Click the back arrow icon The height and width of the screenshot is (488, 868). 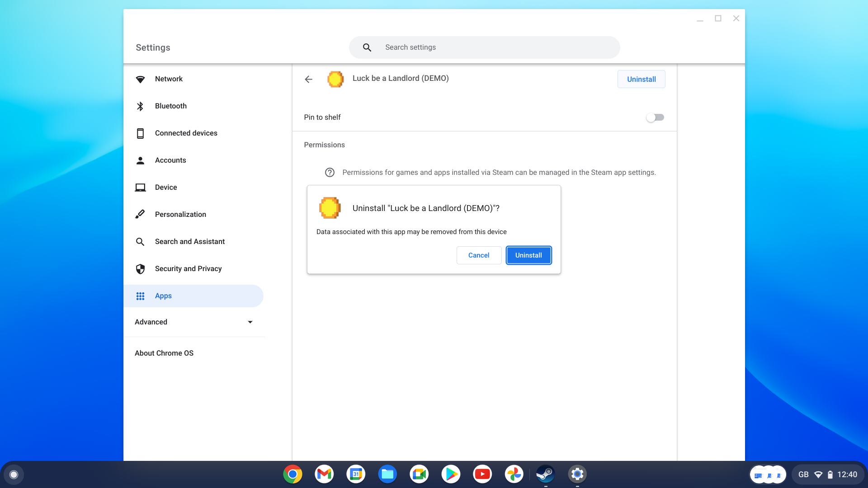[x=308, y=79]
